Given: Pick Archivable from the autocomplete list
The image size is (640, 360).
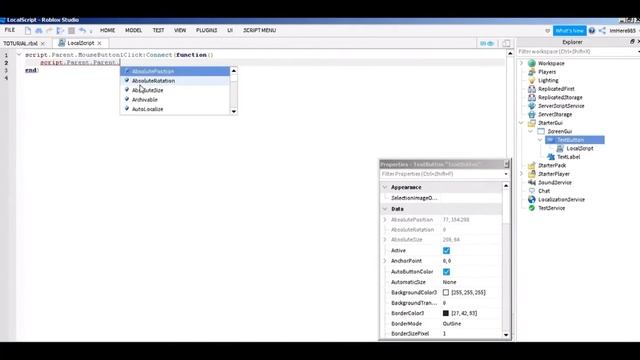Looking at the screenshot, I should coord(175,100).
